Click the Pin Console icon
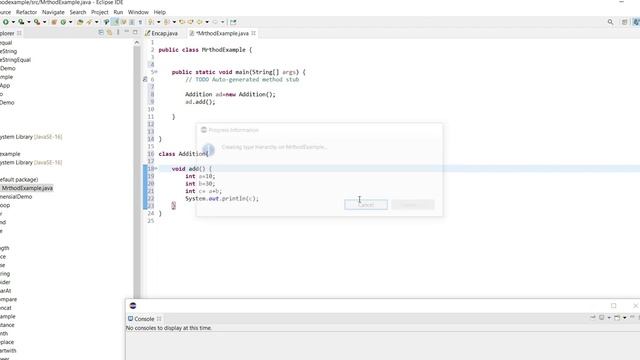 click(593, 318)
